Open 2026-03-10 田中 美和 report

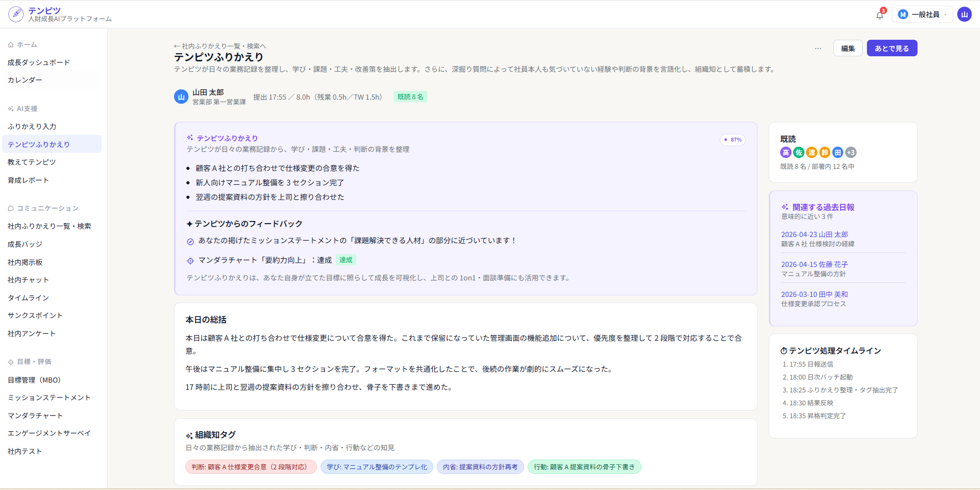coord(815,294)
